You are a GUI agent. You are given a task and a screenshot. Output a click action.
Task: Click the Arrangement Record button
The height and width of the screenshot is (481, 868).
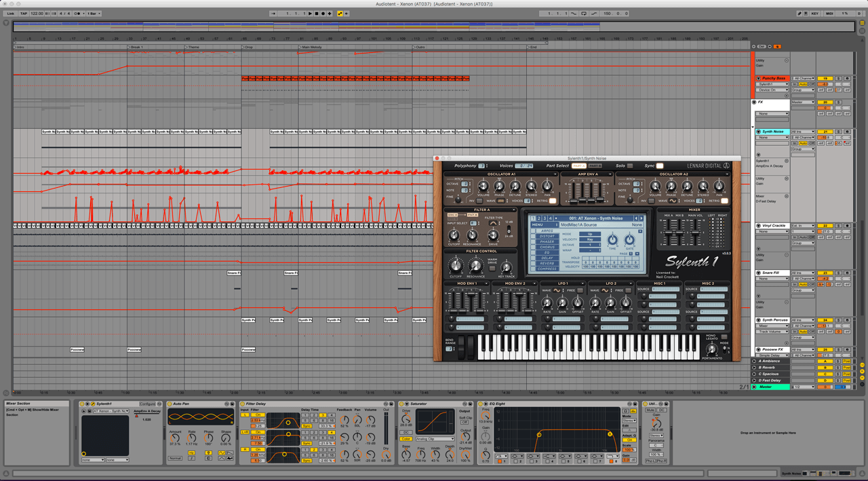323,14
